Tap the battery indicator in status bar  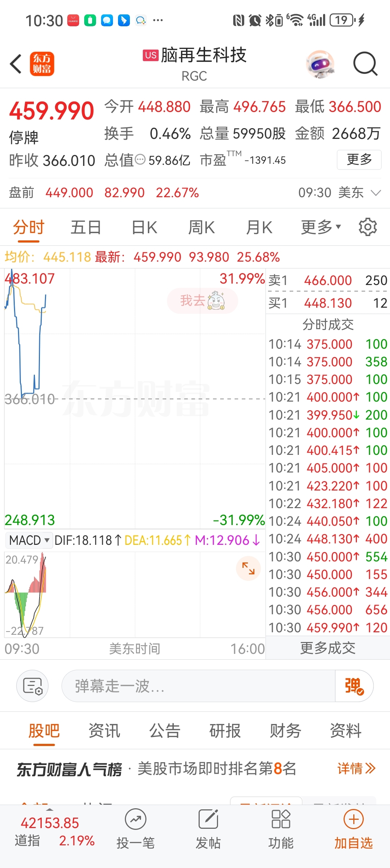[343, 20]
